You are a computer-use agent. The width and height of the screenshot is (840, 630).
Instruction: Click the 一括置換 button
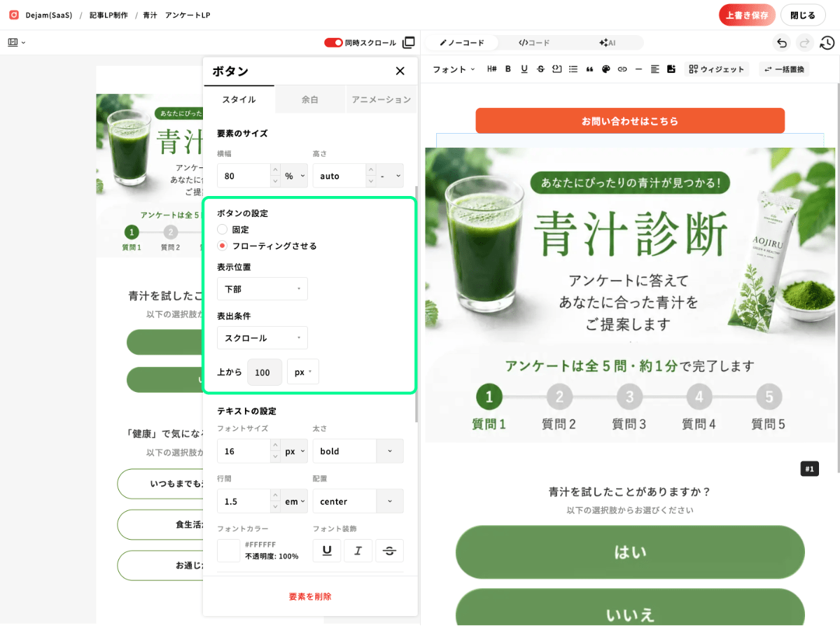(x=785, y=69)
